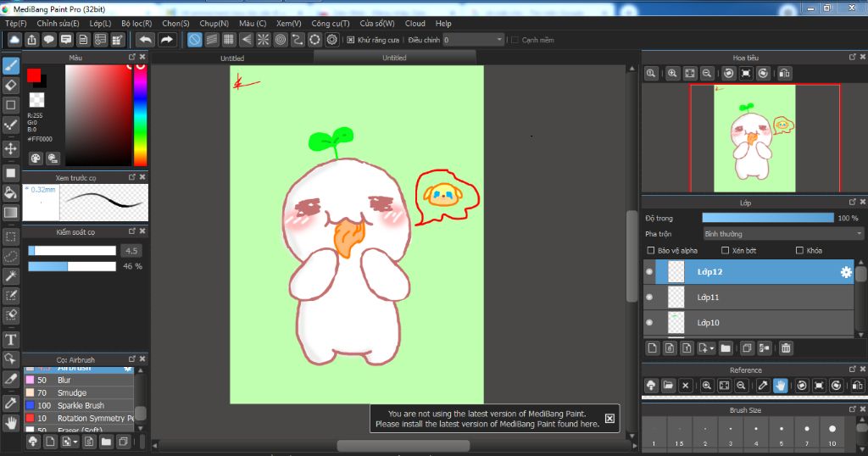
Task: Select Smudge brush
Action: point(79,393)
